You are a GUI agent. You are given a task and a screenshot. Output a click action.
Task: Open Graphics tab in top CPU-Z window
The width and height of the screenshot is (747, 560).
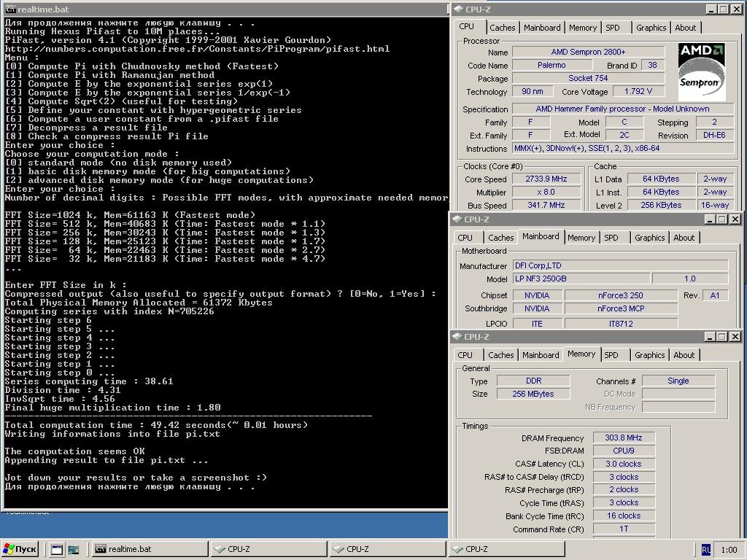(651, 28)
